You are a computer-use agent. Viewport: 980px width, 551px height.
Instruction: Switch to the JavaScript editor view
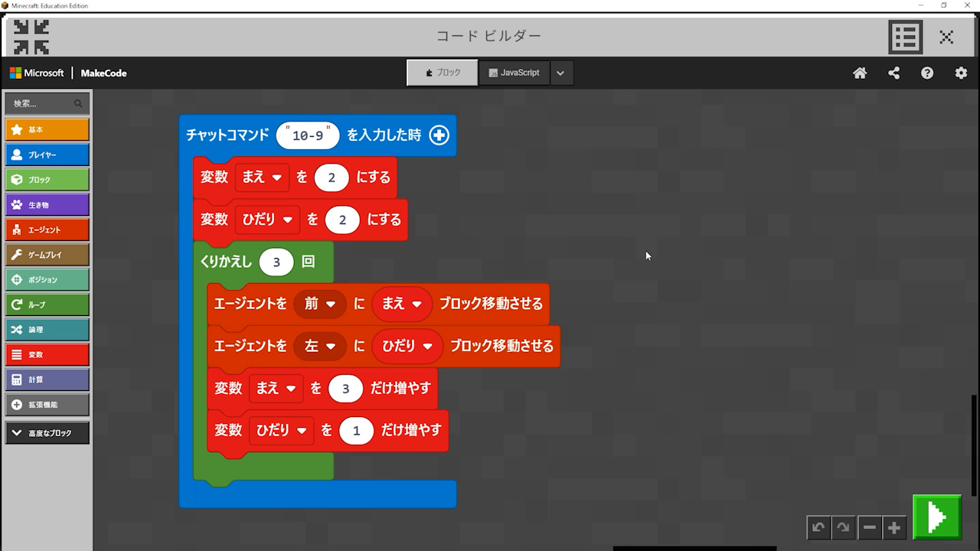(514, 73)
